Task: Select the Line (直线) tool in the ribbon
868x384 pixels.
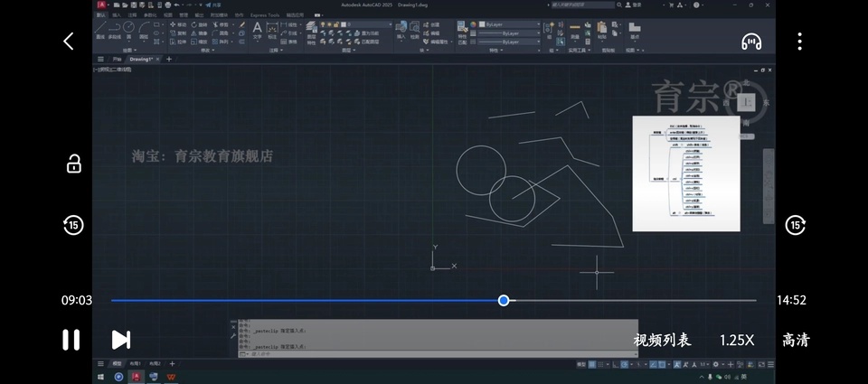Action: pos(100,28)
